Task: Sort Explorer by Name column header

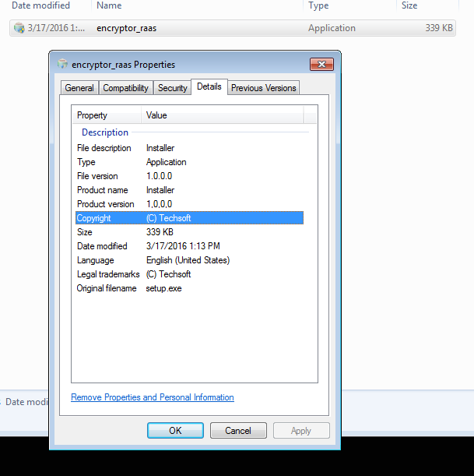Action: point(109,5)
